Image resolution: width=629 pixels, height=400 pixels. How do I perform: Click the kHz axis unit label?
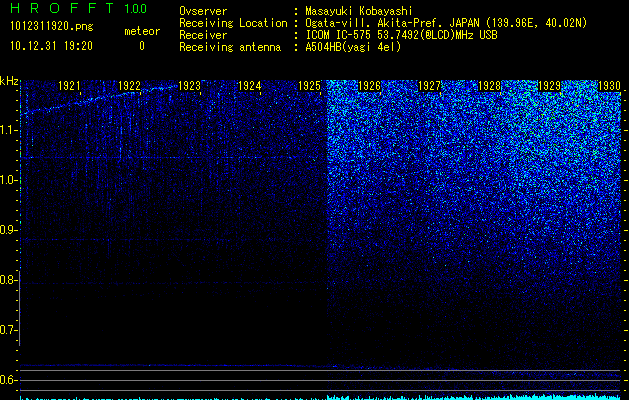point(9,81)
